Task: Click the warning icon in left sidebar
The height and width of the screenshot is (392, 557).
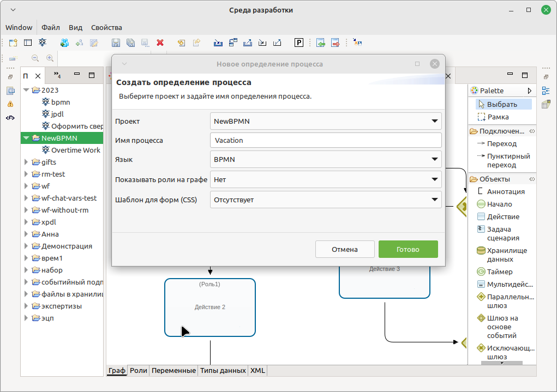Action: [10, 104]
